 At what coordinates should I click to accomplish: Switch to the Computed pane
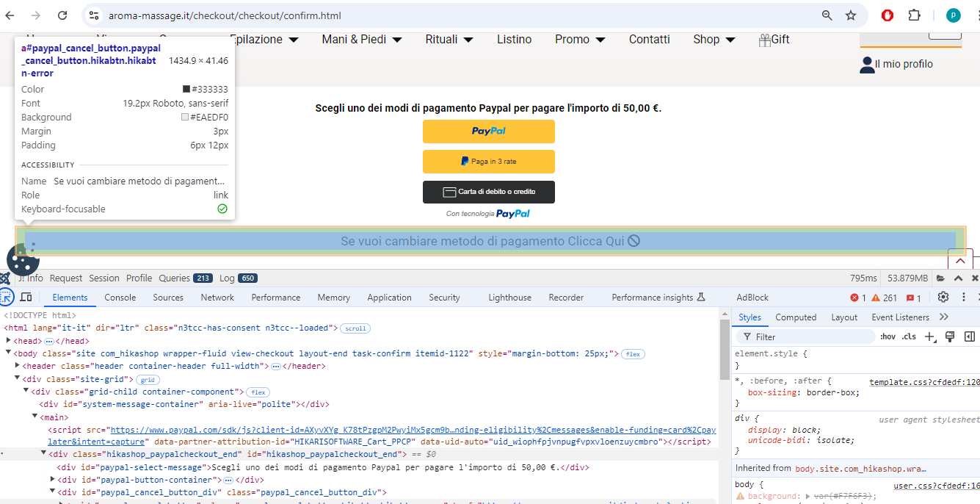coord(796,317)
